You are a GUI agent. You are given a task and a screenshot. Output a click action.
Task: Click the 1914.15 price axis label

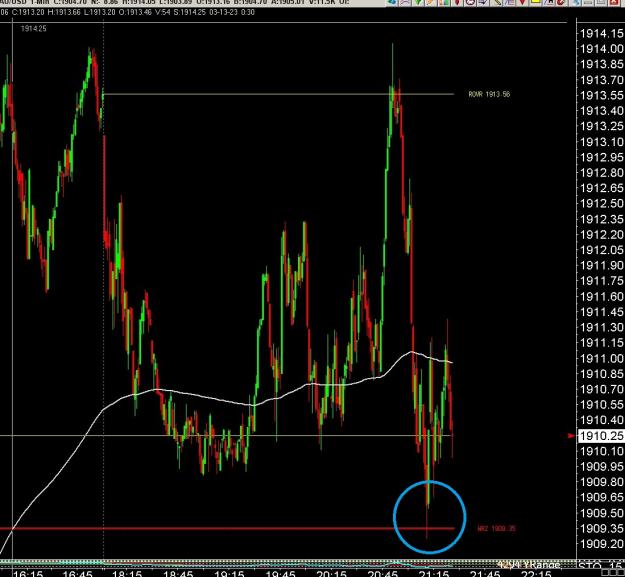click(601, 33)
